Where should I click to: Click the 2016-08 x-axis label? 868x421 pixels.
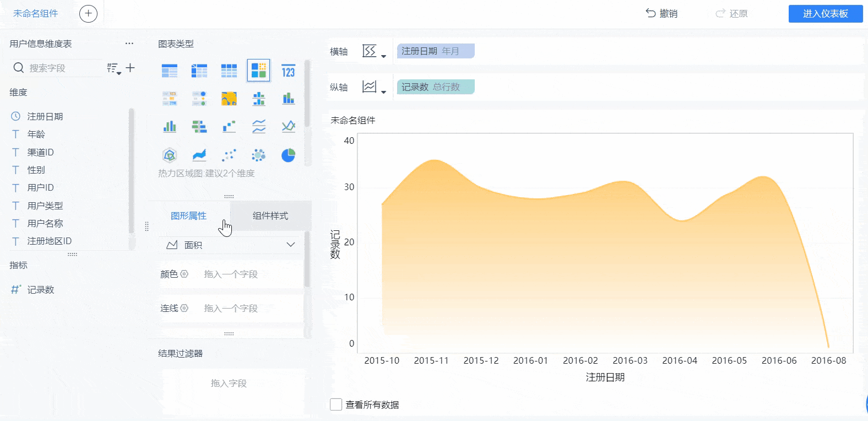829,360
